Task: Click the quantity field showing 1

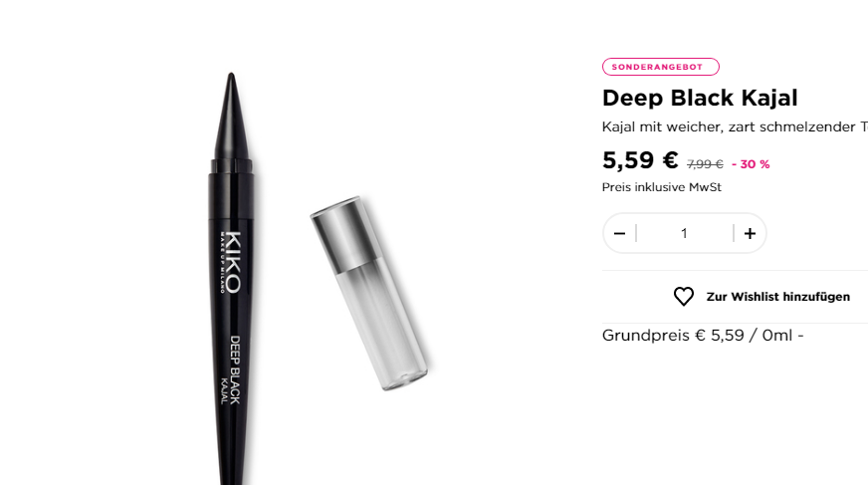Action: [685, 234]
